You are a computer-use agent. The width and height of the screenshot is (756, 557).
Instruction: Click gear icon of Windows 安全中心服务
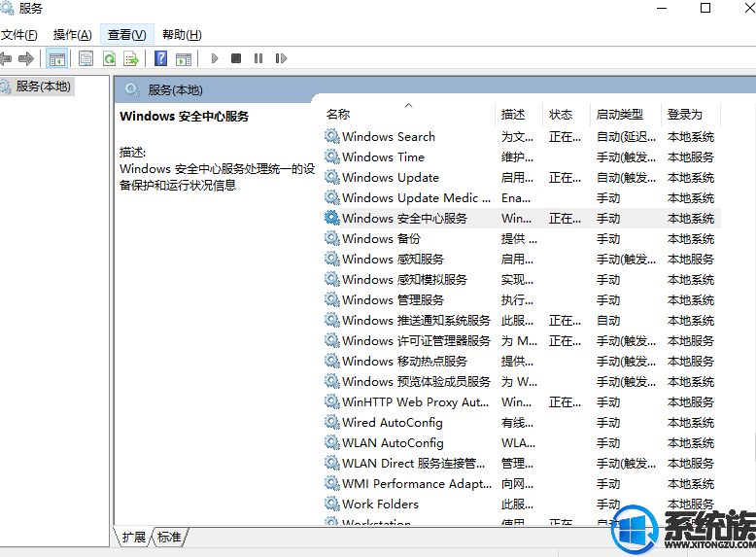coord(331,218)
